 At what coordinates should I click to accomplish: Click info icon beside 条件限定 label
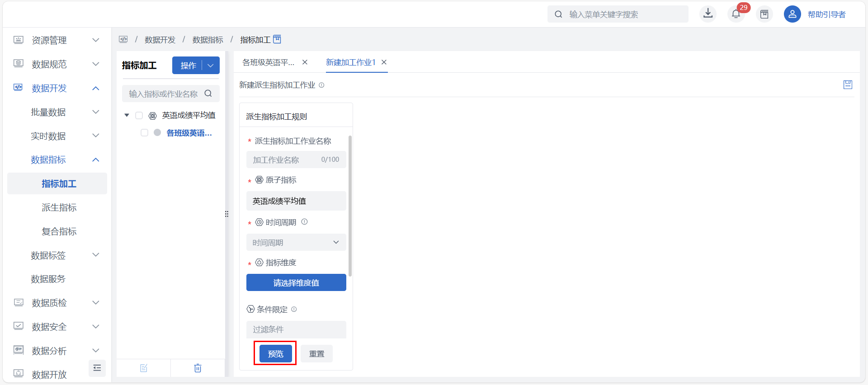294,309
